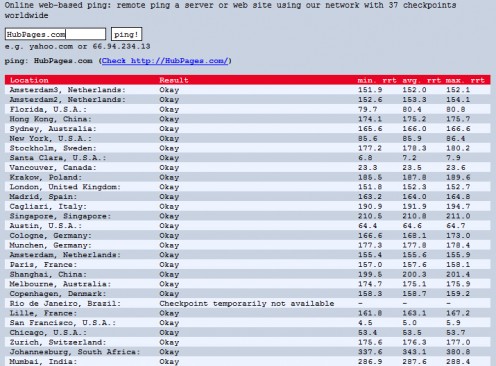Select the San Francisco, U.S.A. location
The height and width of the screenshot is (366, 496).
tap(63, 323)
